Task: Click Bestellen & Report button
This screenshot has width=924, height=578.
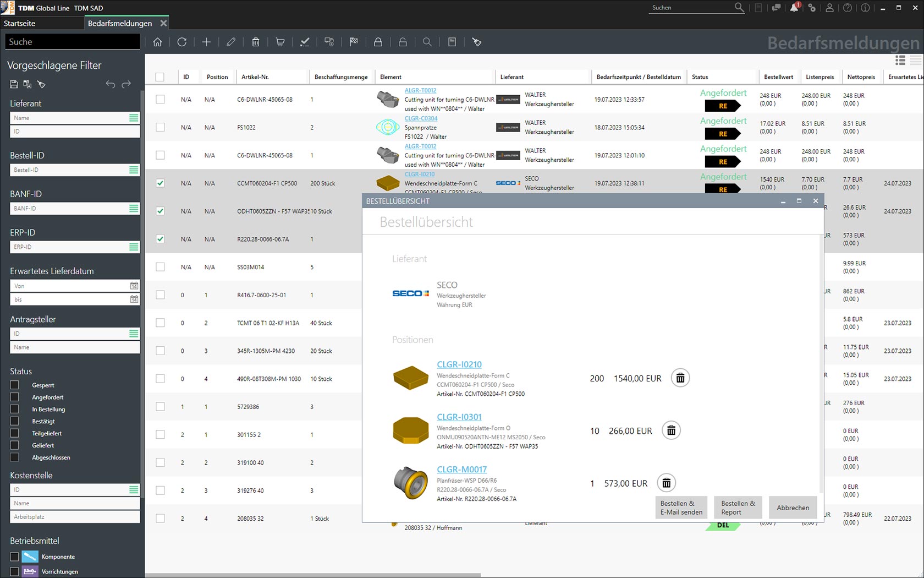Action: tap(738, 508)
